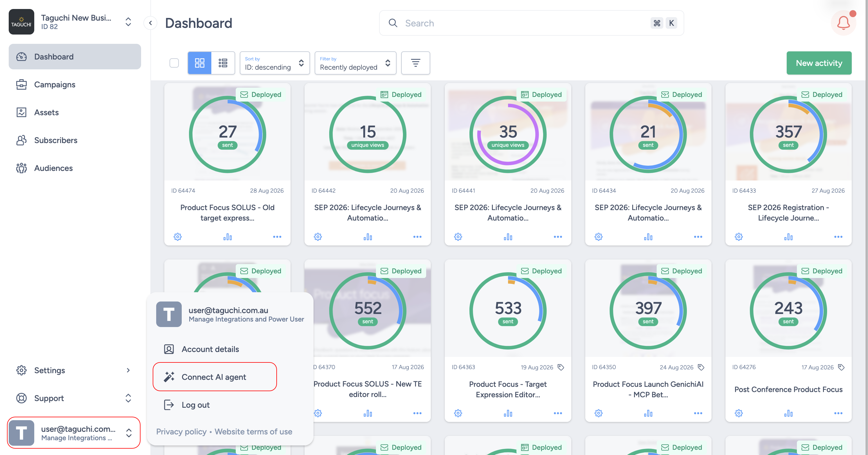
Task: Tick the select-all activities checkbox
Action: [x=174, y=63]
